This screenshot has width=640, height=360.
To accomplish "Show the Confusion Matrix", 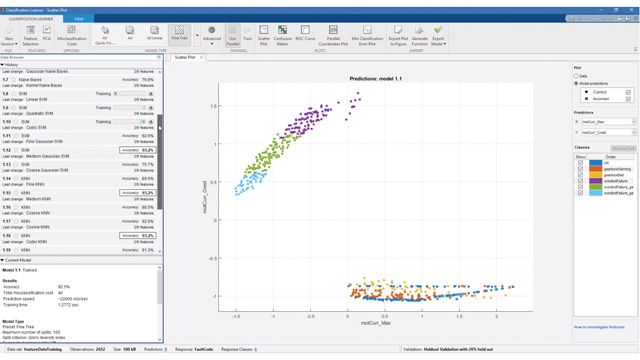I will tap(282, 35).
